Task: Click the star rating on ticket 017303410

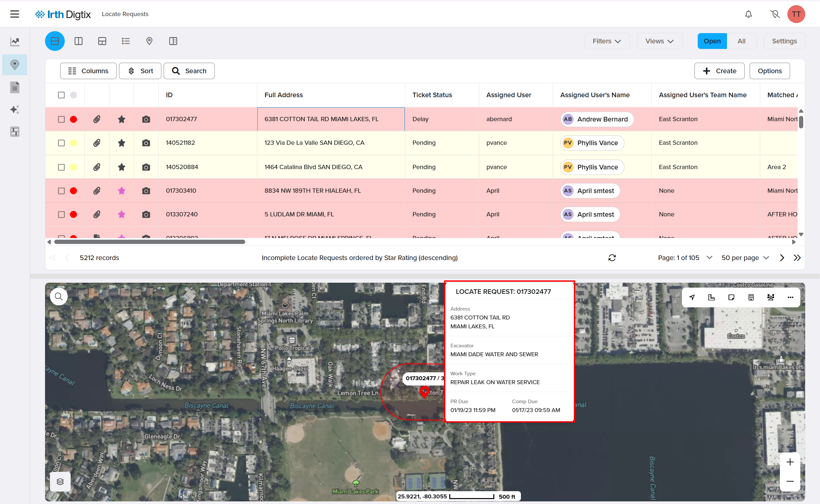Action: (x=121, y=191)
